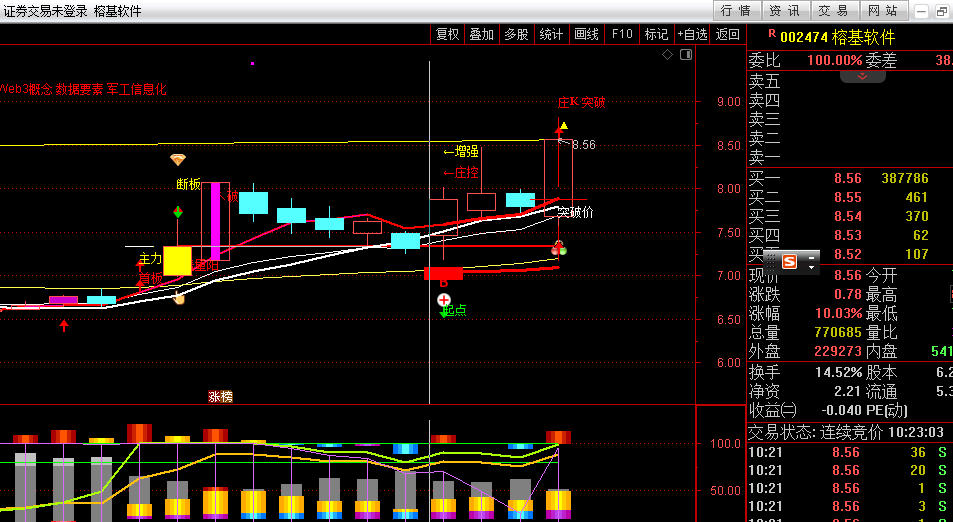Toggle 复权 price adjustment
953x522 pixels.
pyautogui.click(x=447, y=34)
